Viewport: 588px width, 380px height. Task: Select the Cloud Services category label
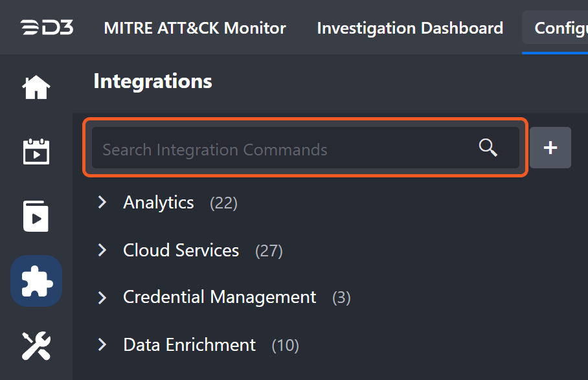point(181,251)
